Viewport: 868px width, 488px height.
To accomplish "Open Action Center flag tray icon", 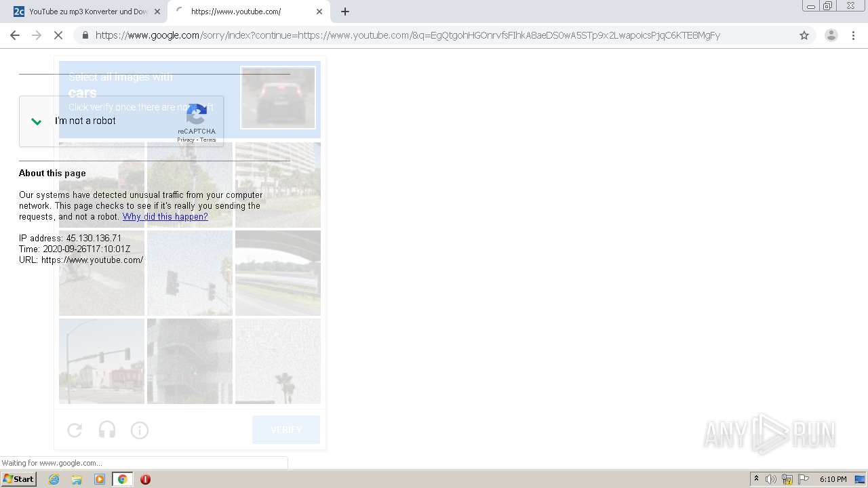I will tap(804, 479).
